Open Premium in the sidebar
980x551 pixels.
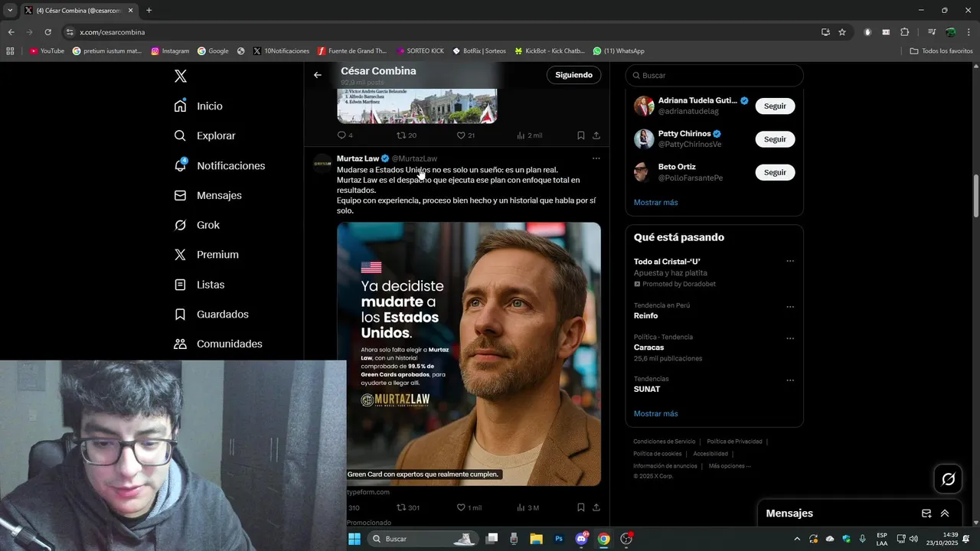[x=206, y=255]
